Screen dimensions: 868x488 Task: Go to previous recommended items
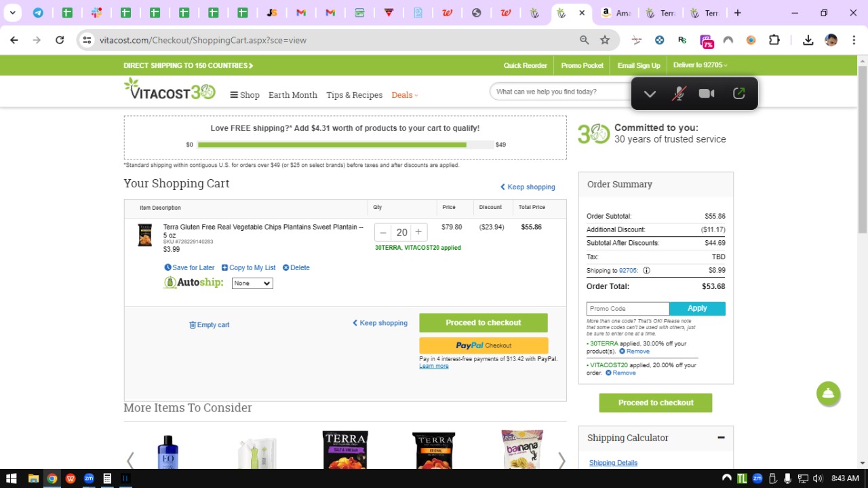(x=130, y=461)
